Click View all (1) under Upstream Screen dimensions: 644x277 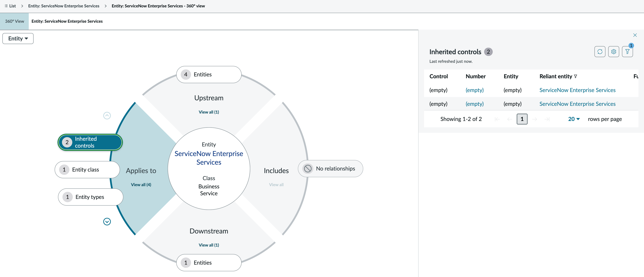coord(209,112)
